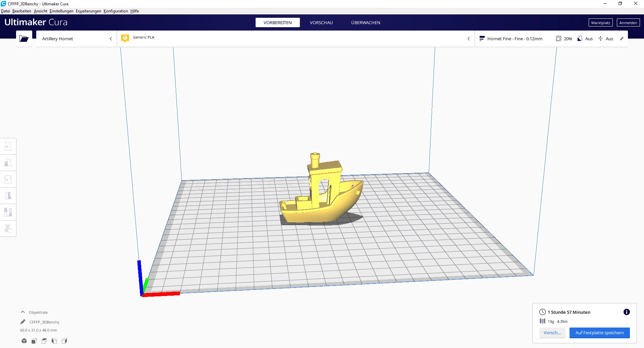Click the support Aus icon
The height and width of the screenshot is (348, 644).
(x=580, y=39)
